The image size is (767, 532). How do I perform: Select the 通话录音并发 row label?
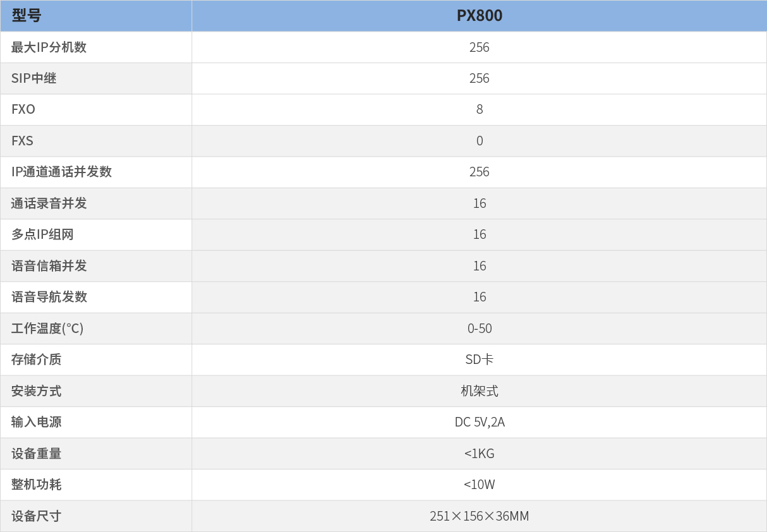(x=49, y=203)
